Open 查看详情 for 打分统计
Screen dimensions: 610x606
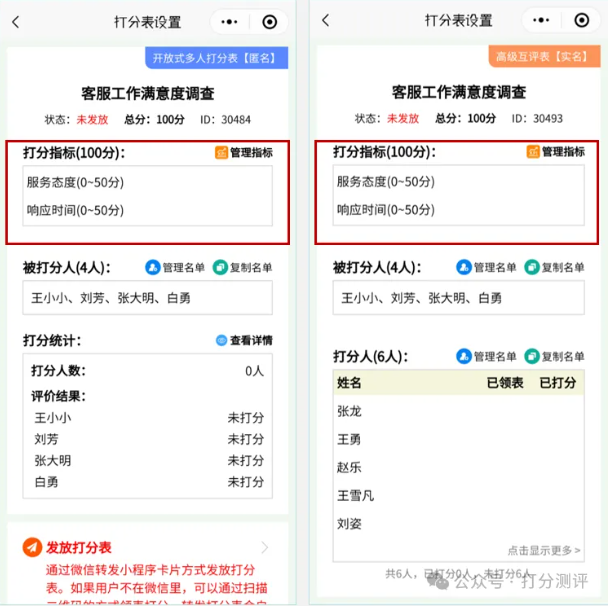244,340
